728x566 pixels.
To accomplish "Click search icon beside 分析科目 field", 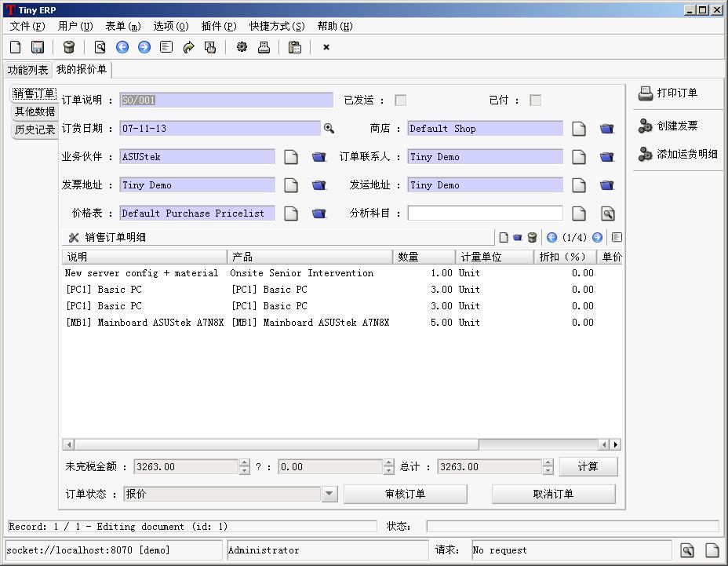I will coord(607,214).
